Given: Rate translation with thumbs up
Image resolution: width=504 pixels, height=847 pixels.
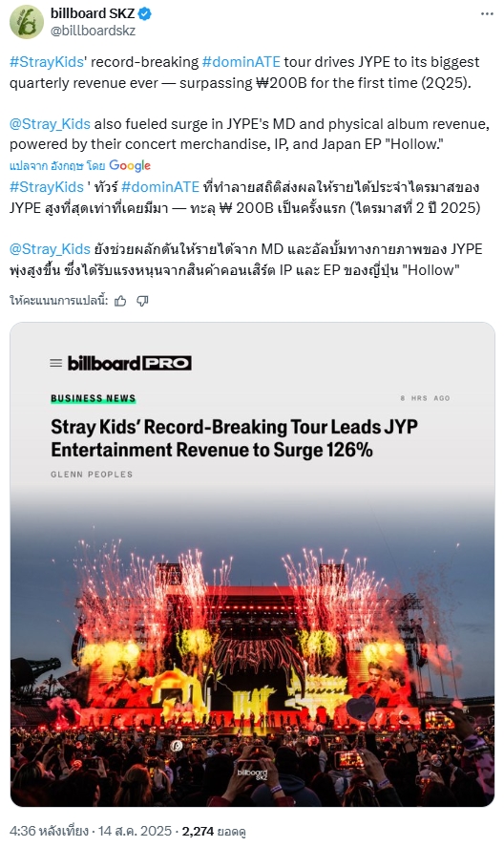Looking at the screenshot, I should (120, 301).
